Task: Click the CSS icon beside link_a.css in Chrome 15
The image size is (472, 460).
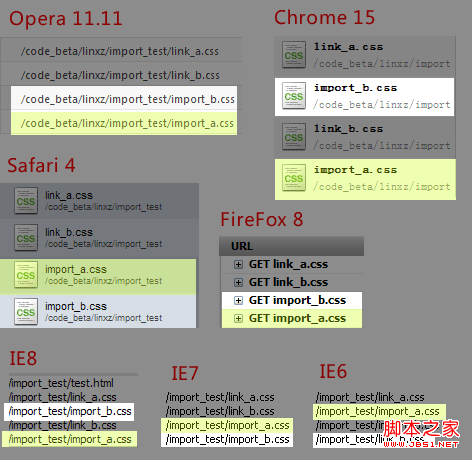Action: (x=294, y=55)
